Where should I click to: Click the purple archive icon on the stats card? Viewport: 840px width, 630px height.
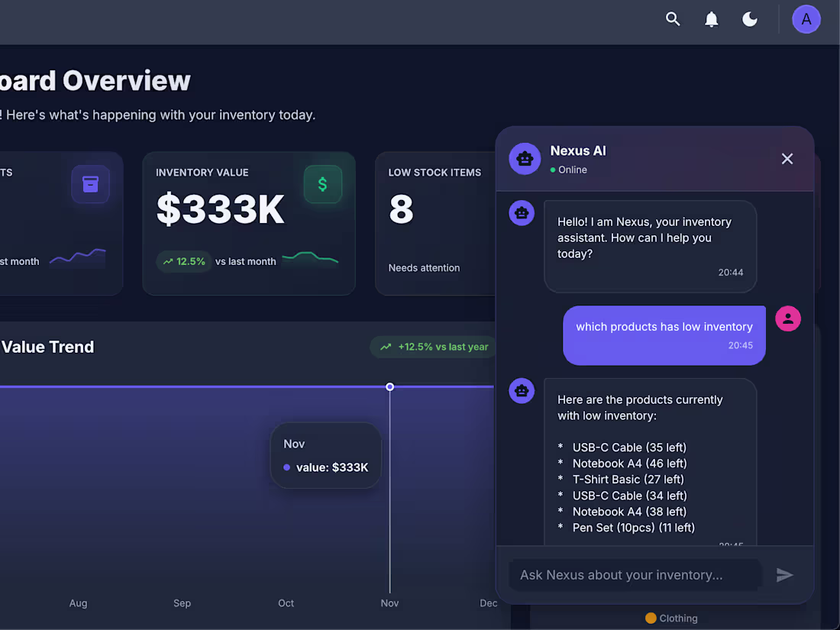[x=90, y=184]
